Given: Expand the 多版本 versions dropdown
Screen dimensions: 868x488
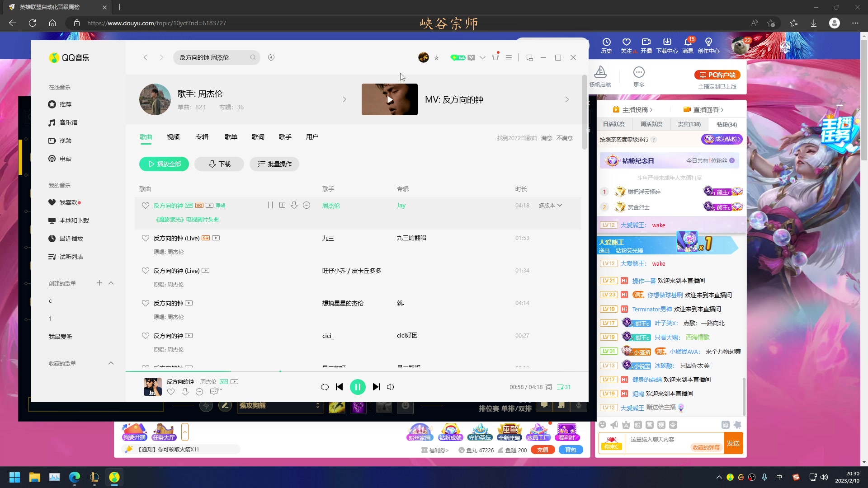Looking at the screenshot, I should [x=551, y=205].
